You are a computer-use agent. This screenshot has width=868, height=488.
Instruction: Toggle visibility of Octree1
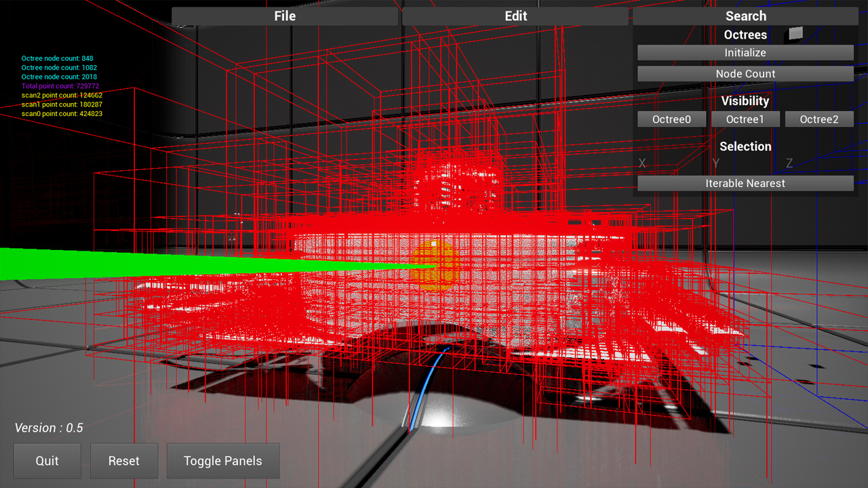click(745, 119)
